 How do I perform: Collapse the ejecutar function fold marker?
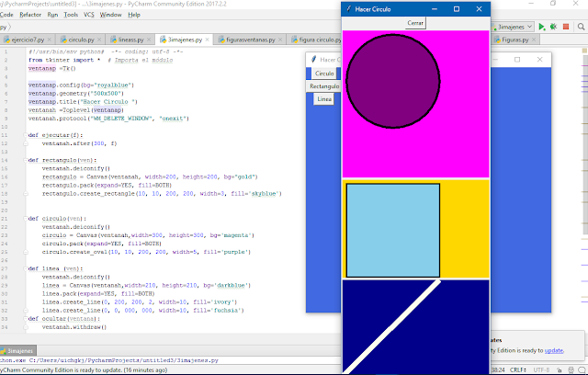point(26,135)
